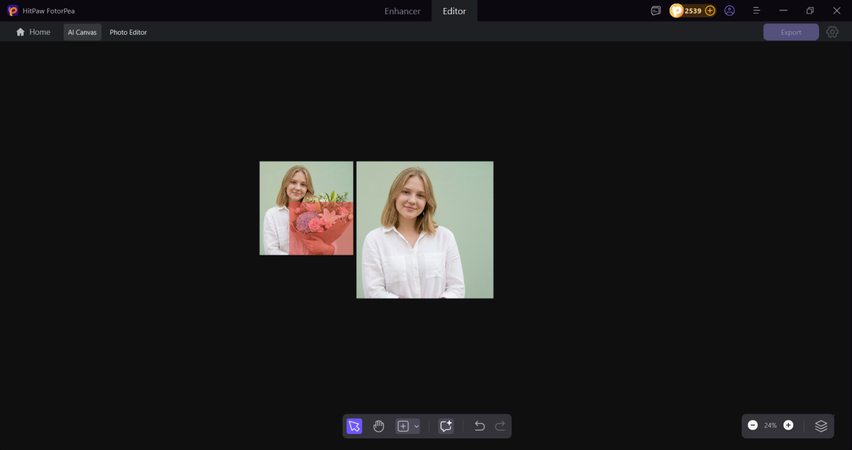852x450 pixels.
Task: Click the add image plus icon
Action: pyautogui.click(x=403, y=426)
